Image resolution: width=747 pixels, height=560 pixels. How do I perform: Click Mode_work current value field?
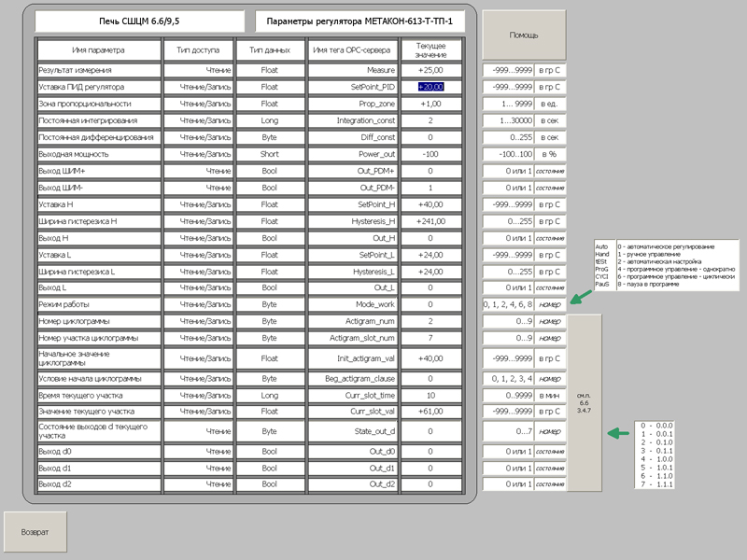tap(431, 304)
